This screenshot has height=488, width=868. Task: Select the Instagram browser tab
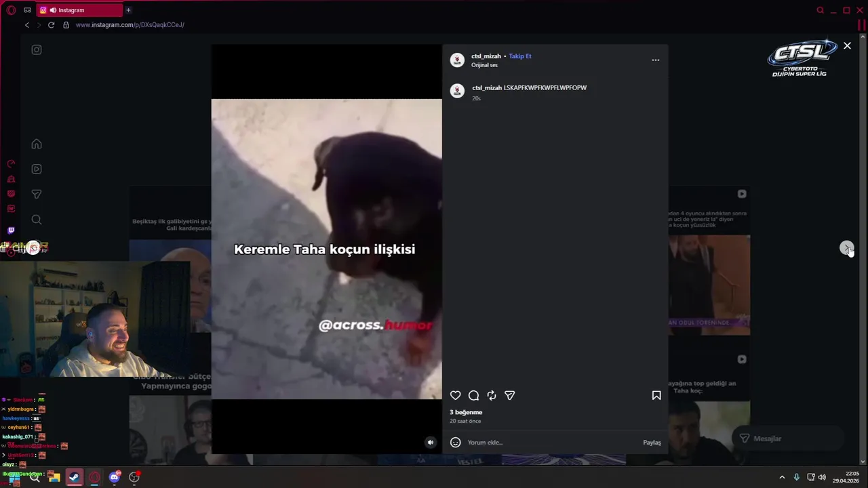(x=79, y=10)
